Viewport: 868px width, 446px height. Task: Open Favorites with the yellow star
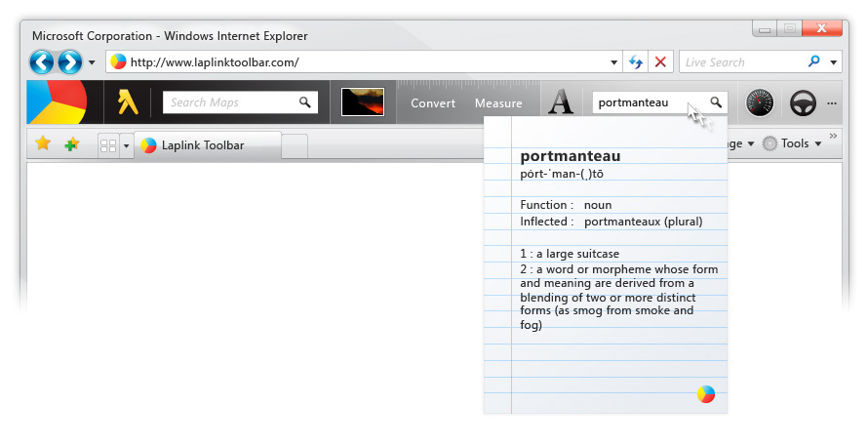(x=43, y=143)
